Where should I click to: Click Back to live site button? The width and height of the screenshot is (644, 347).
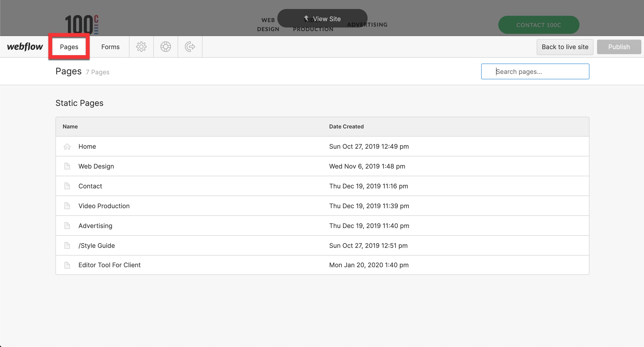[565, 47]
